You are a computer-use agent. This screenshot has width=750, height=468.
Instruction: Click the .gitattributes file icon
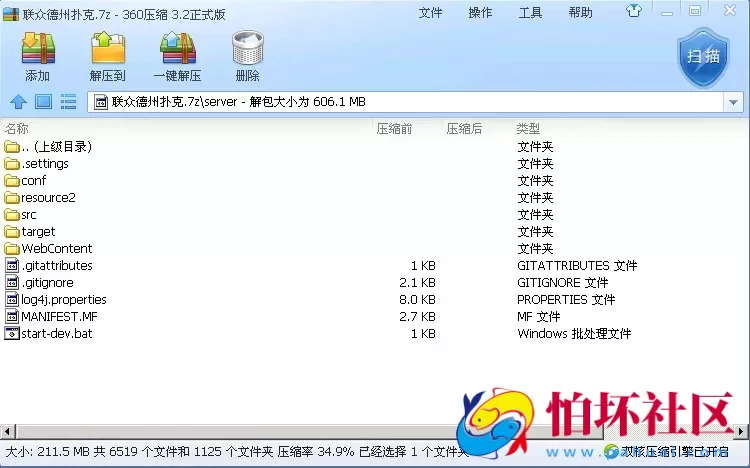(12, 266)
